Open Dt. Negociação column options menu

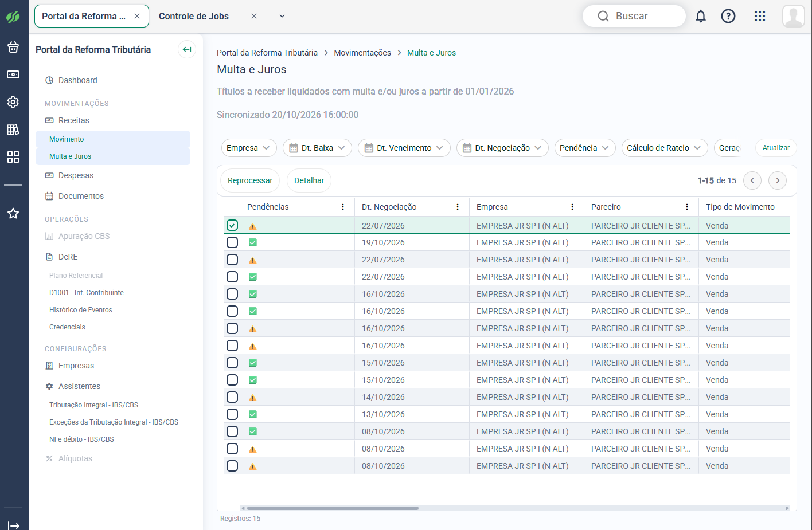coord(458,207)
